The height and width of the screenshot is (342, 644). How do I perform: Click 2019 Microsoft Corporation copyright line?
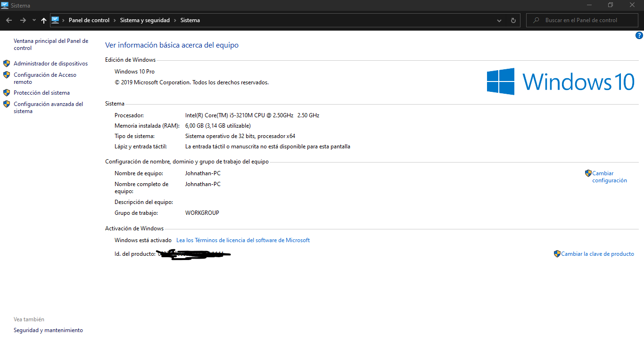pyautogui.click(x=191, y=82)
